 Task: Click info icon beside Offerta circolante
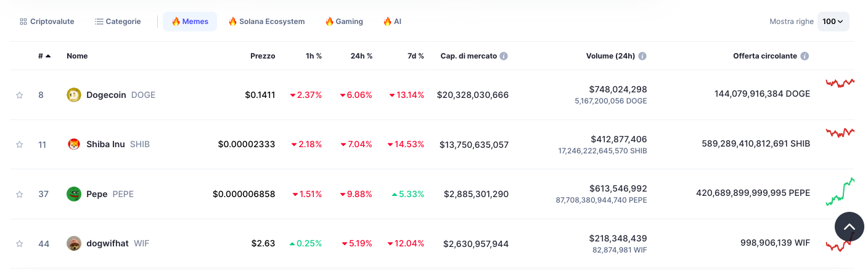click(x=805, y=56)
